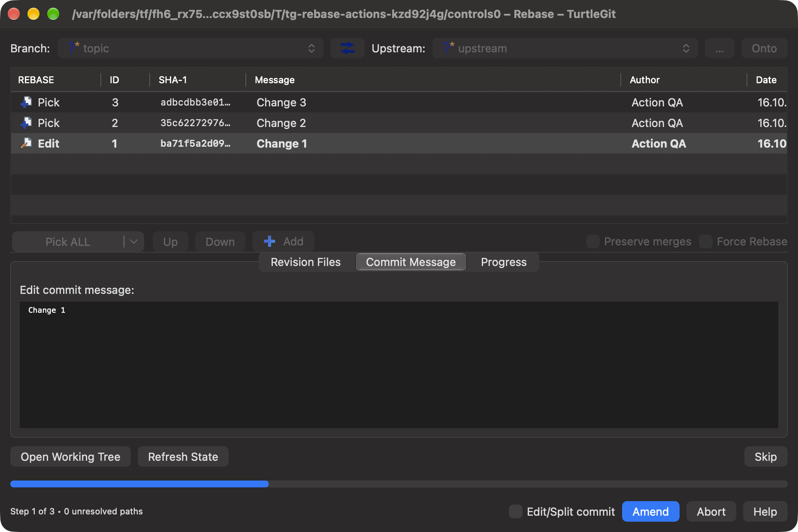Click the Amend button
798x532 pixels.
click(x=650, y=511)
